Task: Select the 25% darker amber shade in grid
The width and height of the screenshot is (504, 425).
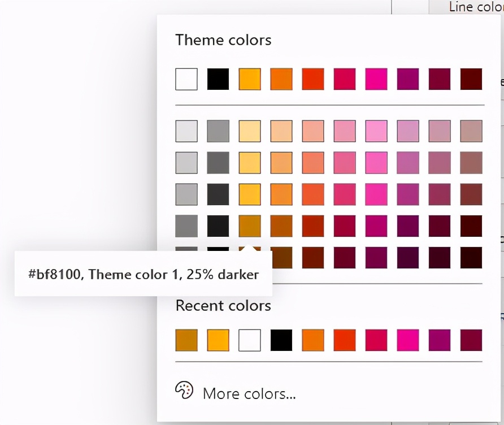Action: pos(250,225)
